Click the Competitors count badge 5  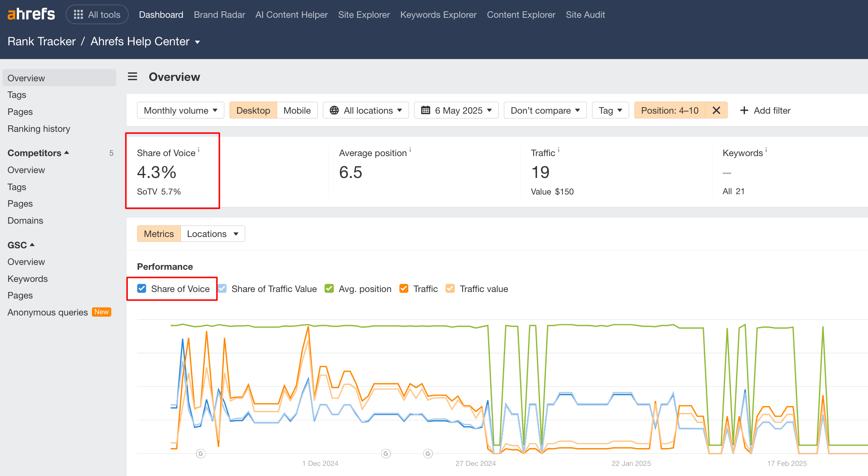tap(111, 153)
